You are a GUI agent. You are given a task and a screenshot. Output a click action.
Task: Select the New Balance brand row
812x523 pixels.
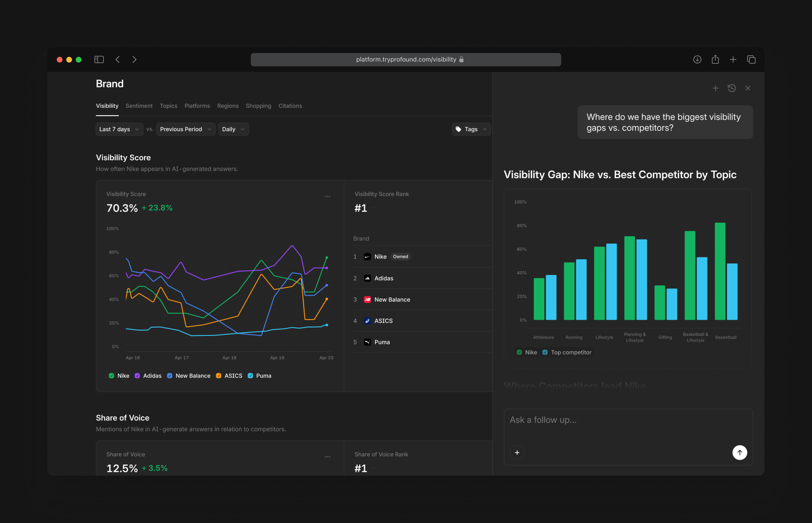[423, 299]
